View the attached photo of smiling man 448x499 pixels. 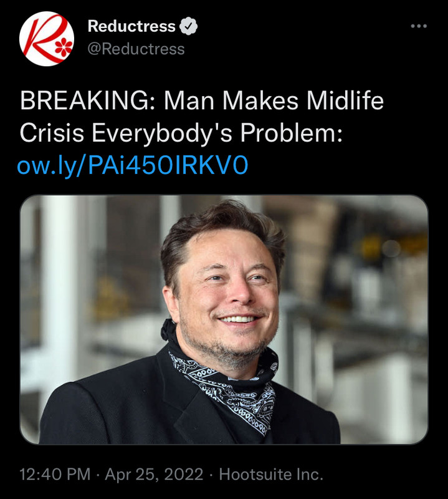coord(224,319)
